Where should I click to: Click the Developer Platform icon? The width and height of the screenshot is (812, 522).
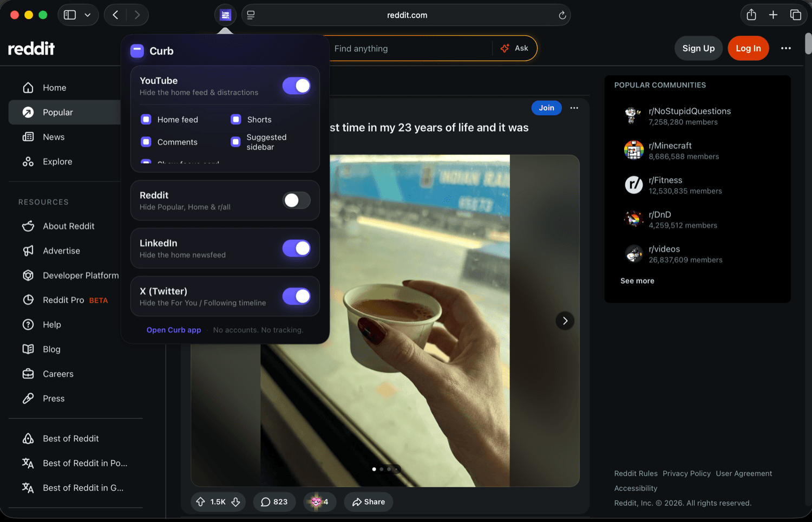(x=28, y=275)
